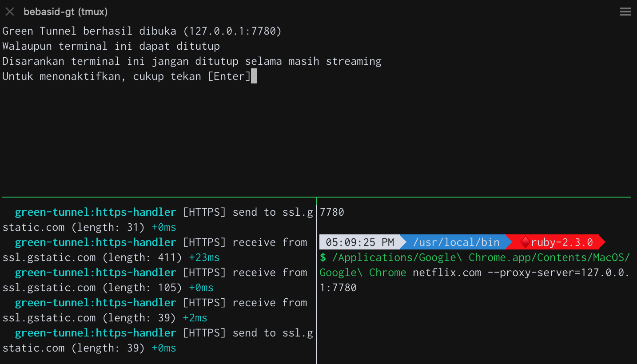Select the bebasid-gt (tmux) session title
Viewport: 637px width, 364px height.
(x=67, y=12)
